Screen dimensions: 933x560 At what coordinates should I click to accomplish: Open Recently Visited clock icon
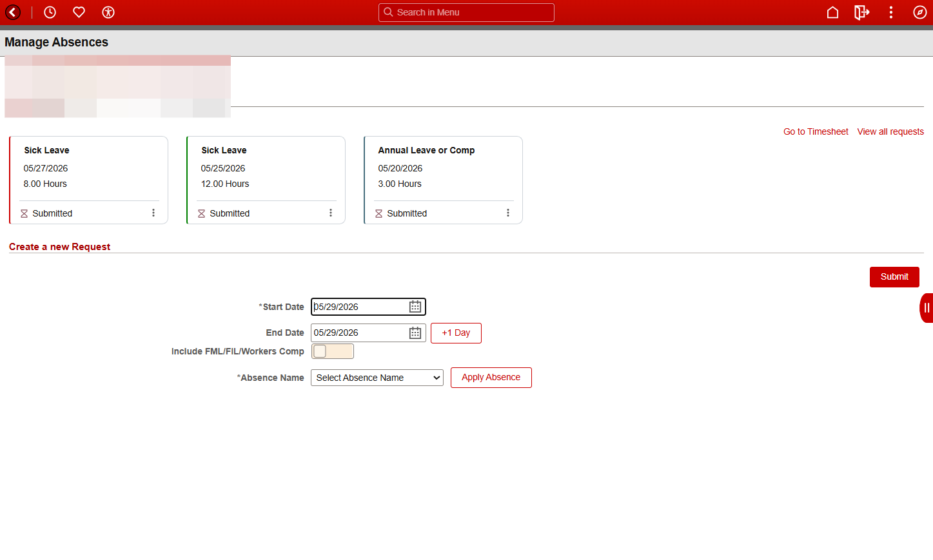click(x=50, y=12)
